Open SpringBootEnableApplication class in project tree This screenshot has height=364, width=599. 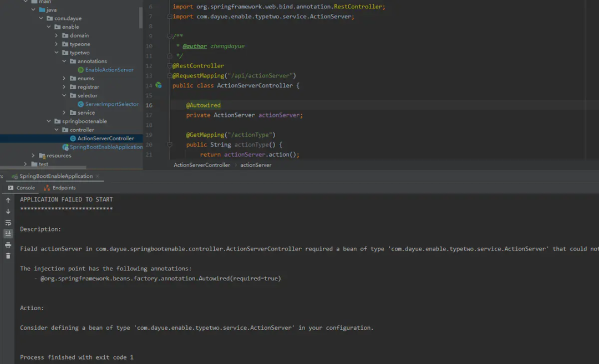[106, 147]
